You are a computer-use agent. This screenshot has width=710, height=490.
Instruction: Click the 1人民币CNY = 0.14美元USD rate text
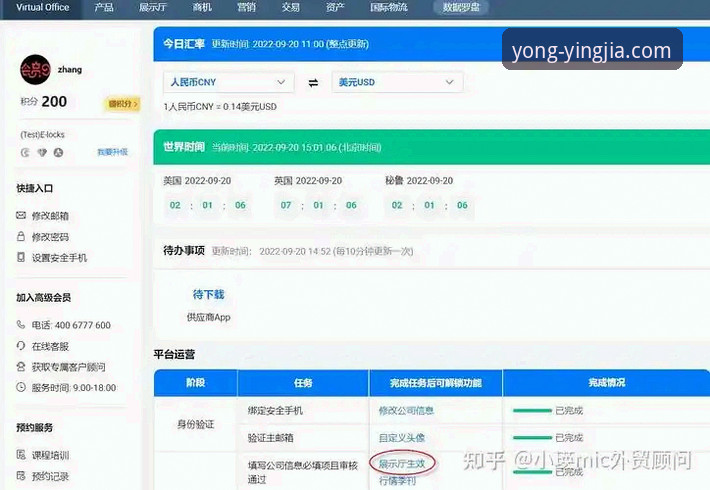(220, 107)
